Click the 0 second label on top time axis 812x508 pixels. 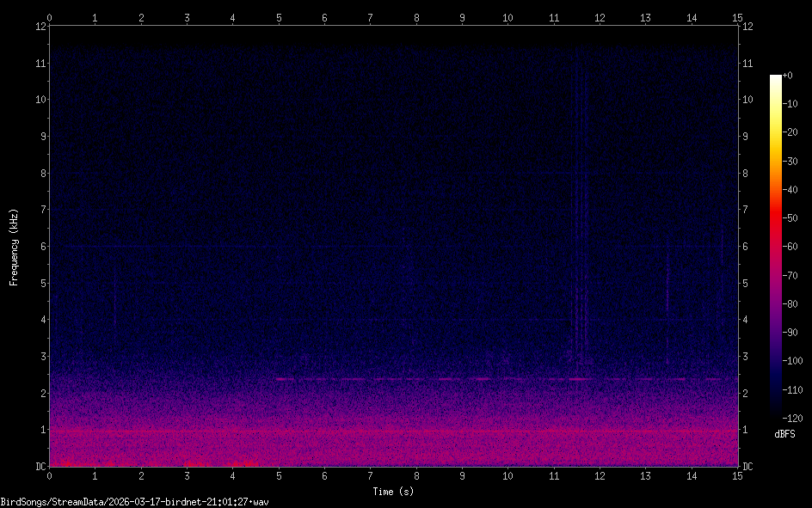[x=50, y=17]
